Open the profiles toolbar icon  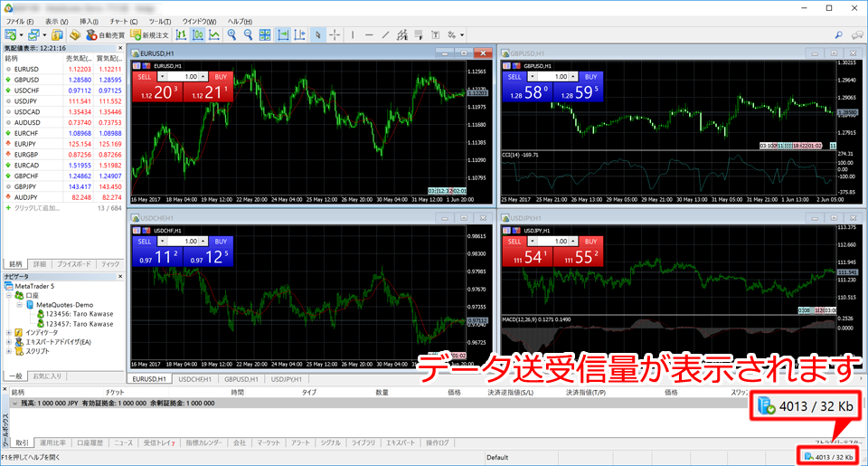click(33, 35)
